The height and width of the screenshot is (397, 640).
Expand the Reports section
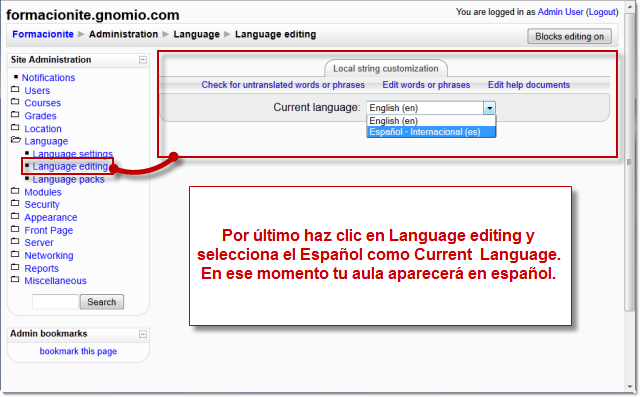42,268
